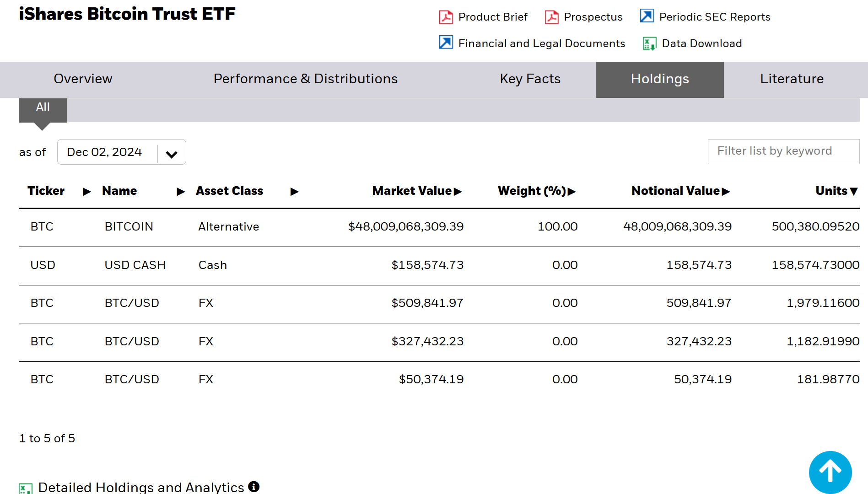Click the Data Download link

click(x=702, y=43)
